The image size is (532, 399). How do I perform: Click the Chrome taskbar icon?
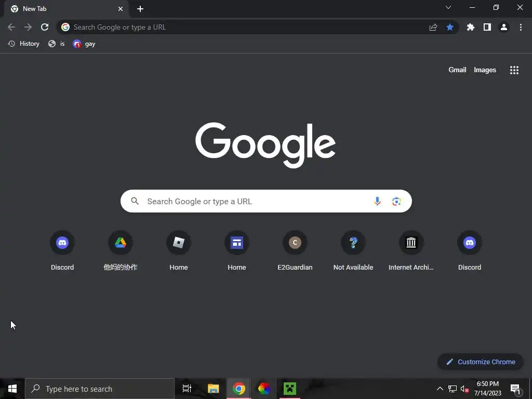pos(239,389)
